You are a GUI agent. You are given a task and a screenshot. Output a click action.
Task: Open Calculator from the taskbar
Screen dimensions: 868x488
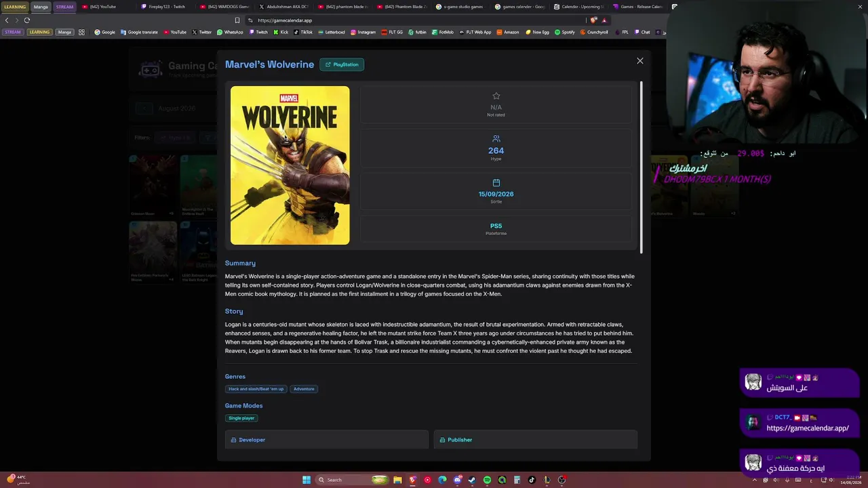click(517, 480)
